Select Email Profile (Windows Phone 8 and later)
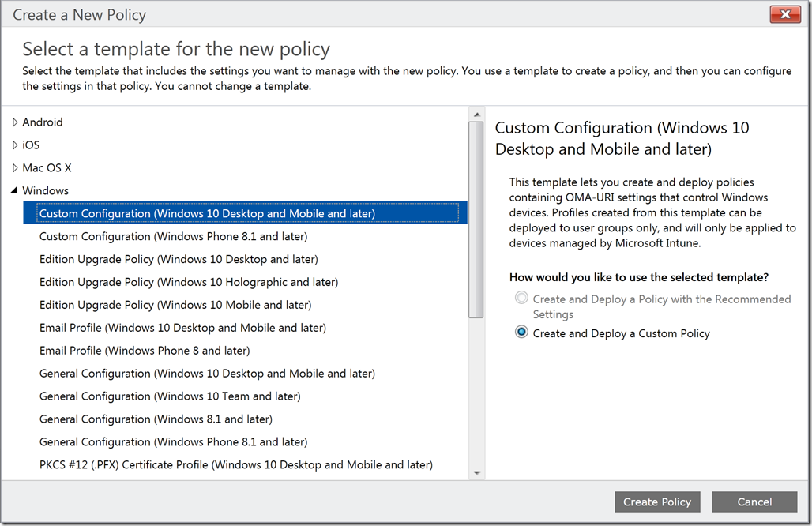Screen dimensions: 812x526 tap(145, 351)
